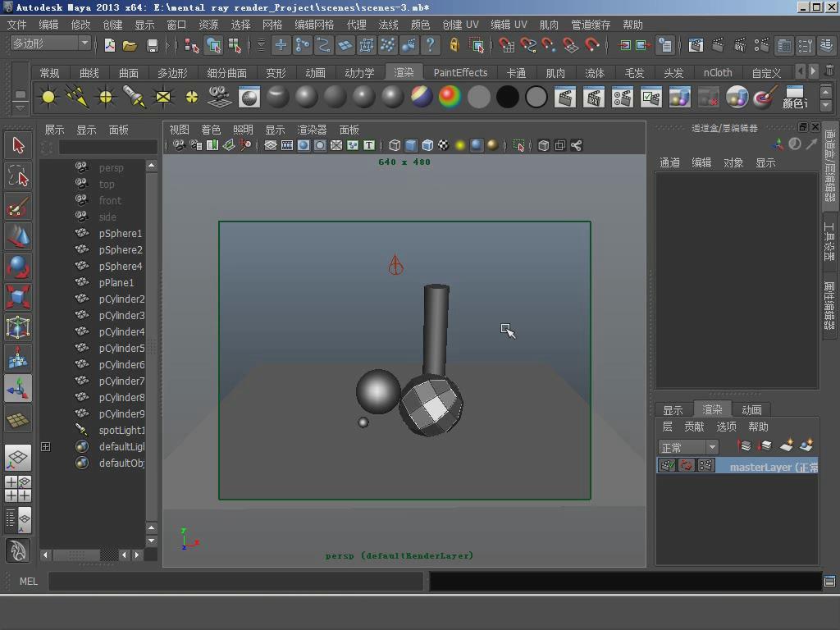Open a scene with folder icon
Screen dimensions: 840x630
click(130, 46)
